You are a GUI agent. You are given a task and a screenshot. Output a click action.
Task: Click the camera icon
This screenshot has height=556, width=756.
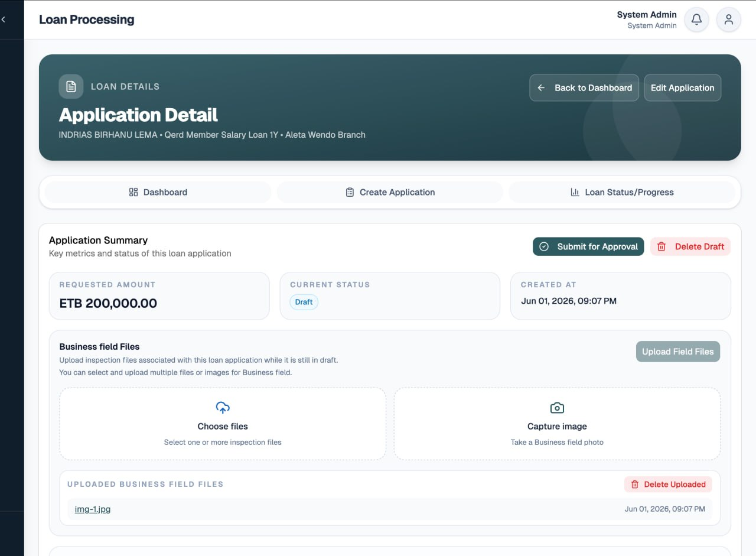(x=557, y=408)
